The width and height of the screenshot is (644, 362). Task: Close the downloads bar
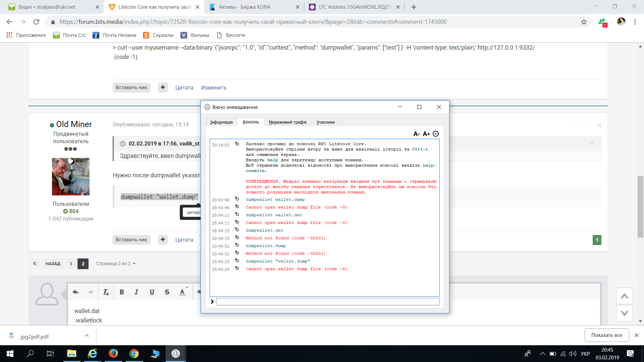[637, 335]
